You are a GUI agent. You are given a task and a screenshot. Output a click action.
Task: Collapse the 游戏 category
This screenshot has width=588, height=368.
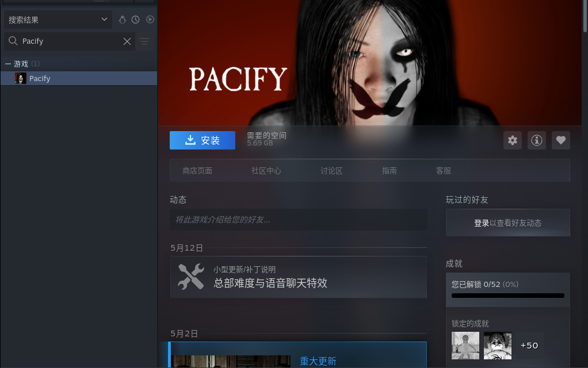[8, 64]
